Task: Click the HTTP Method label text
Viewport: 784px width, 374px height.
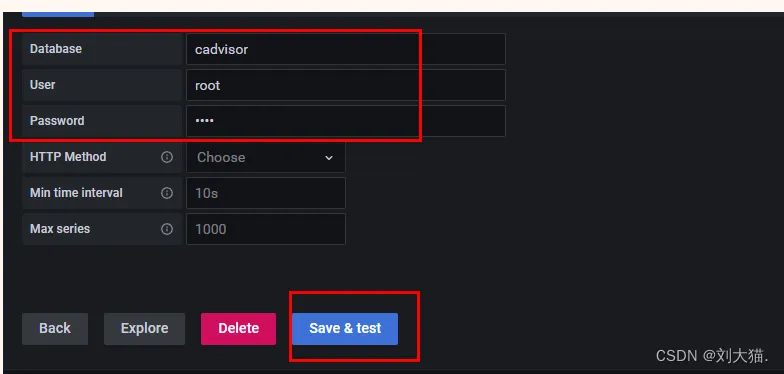Action: click(x=68, y=157)
